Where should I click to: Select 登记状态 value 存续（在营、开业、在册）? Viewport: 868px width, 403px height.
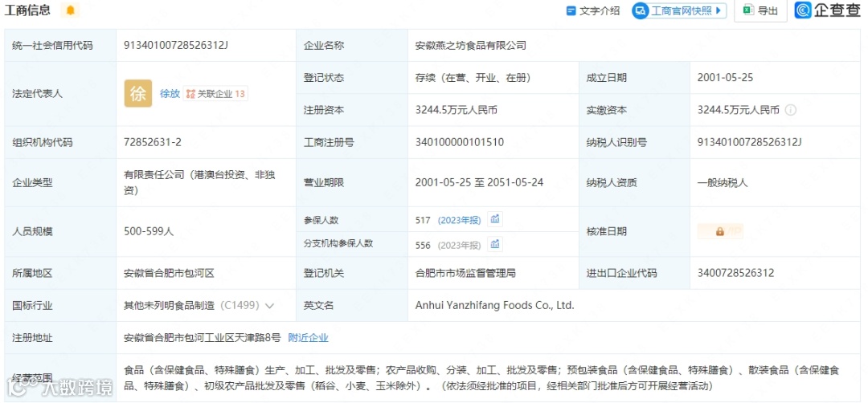tap(473, 78)
